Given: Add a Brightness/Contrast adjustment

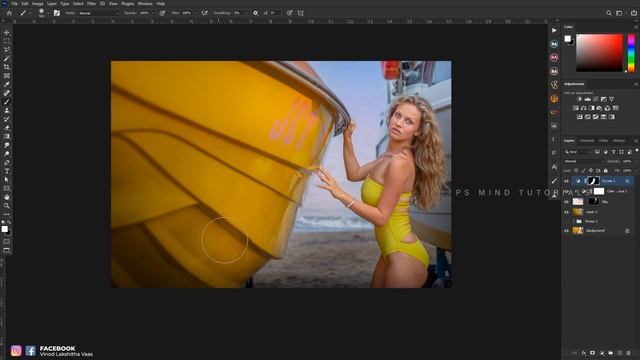Looking at the screenshot, I should pyautogui.click(x=579, y=99).
